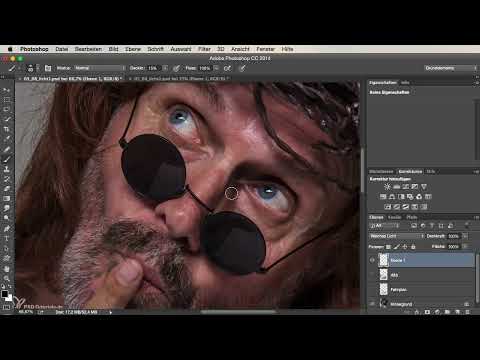The image size is (480, 360).
Task: Select the Type tool
Action: [7, 239]
